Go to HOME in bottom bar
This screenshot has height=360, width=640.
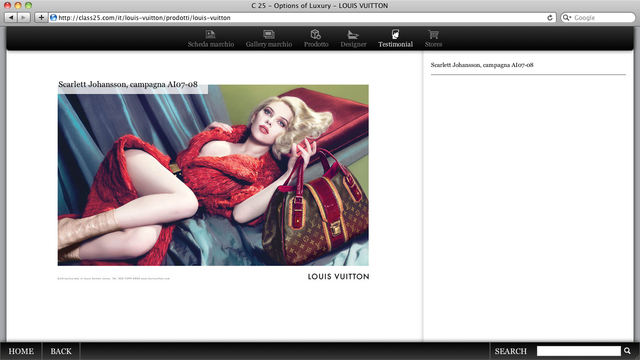coord(21,351)
